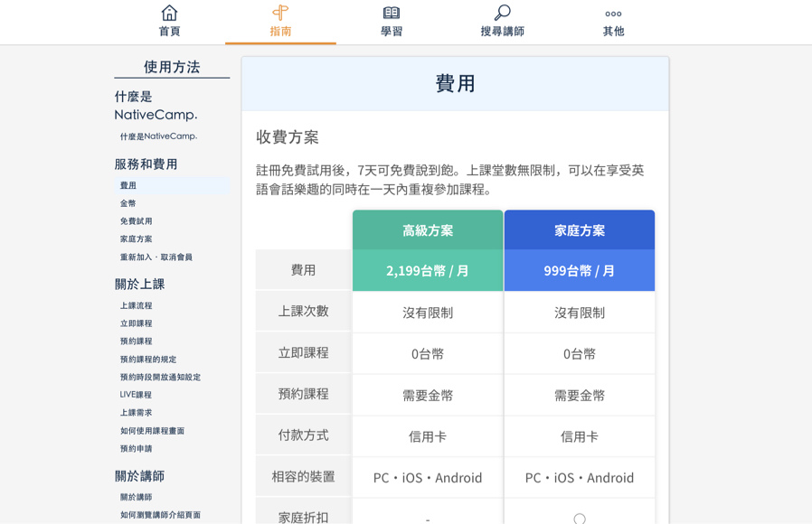
Task: Open the 免費試用 sidebar link
Action: (x=137, y=220)
